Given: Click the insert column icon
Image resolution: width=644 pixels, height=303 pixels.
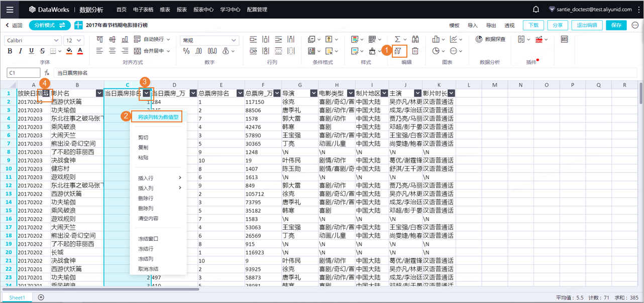Looking at the screenshot, I should click(x=266, y=39).
